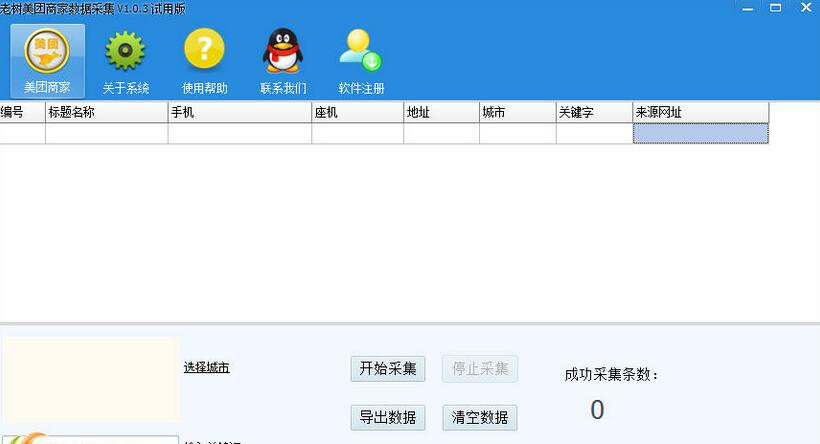Sort by the 编号 column header
Viewport: 820px width, 444px height.
[22, 112]
